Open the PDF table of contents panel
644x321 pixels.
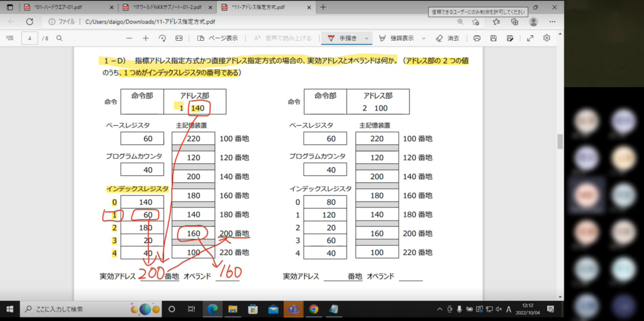[x=9, y=38]
